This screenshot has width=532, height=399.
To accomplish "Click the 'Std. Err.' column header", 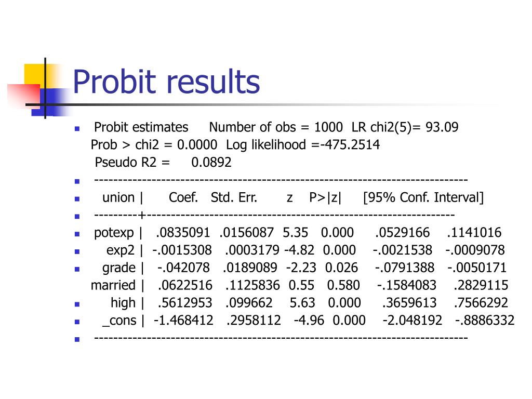I will click(234, 197).
